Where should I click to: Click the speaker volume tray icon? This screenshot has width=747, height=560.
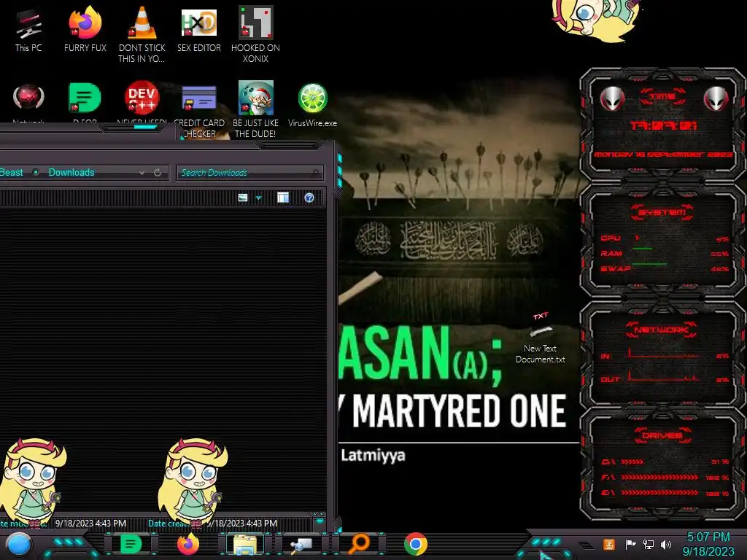click(x=666, y=544)
